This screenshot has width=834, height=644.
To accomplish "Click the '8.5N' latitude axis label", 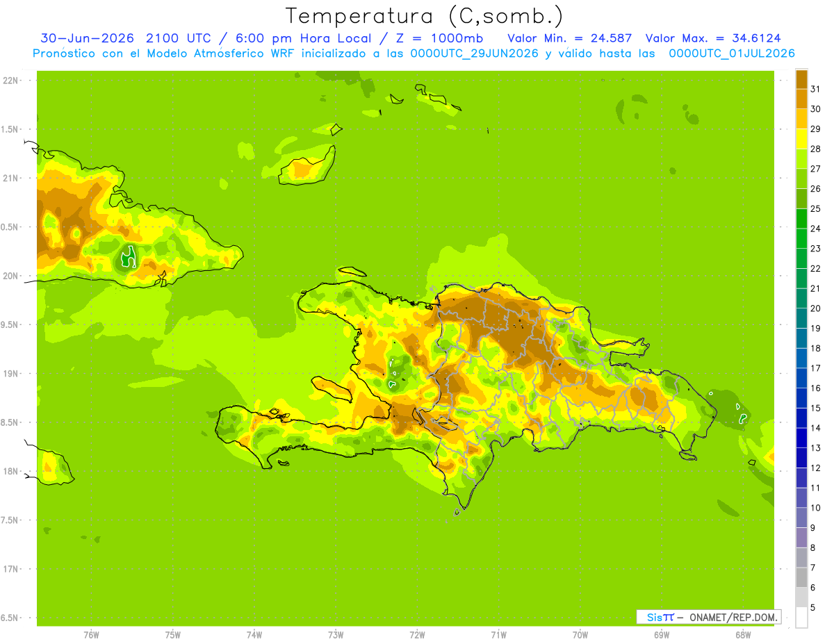I will click(x=10, y=422).
